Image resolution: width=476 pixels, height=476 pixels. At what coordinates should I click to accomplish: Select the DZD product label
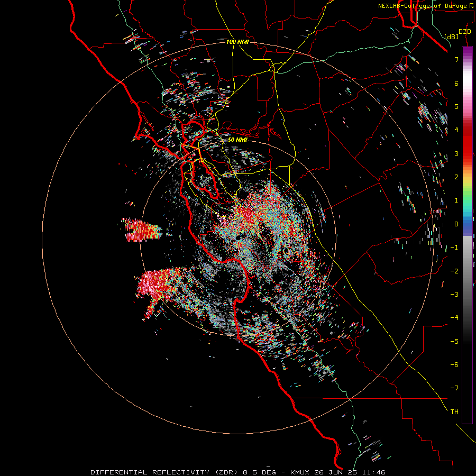465,32
